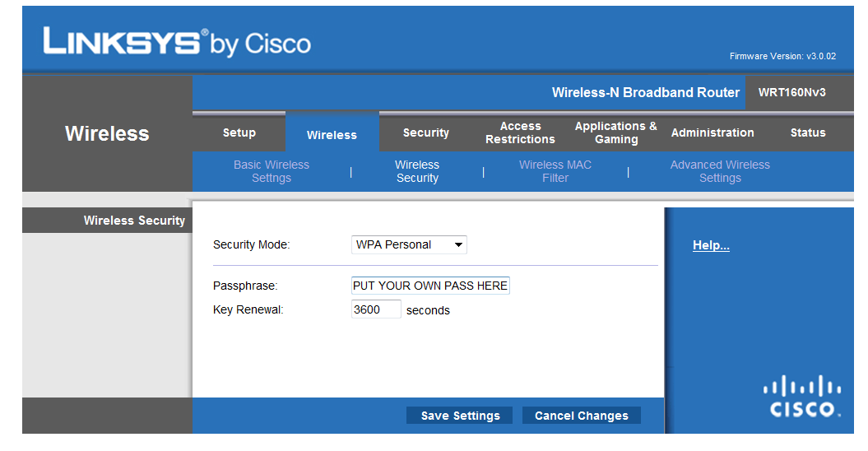The height and width of the screenshot is (451, 868).
Task: Click the Linksys by Cisco logo
Action: pos(177,42)
